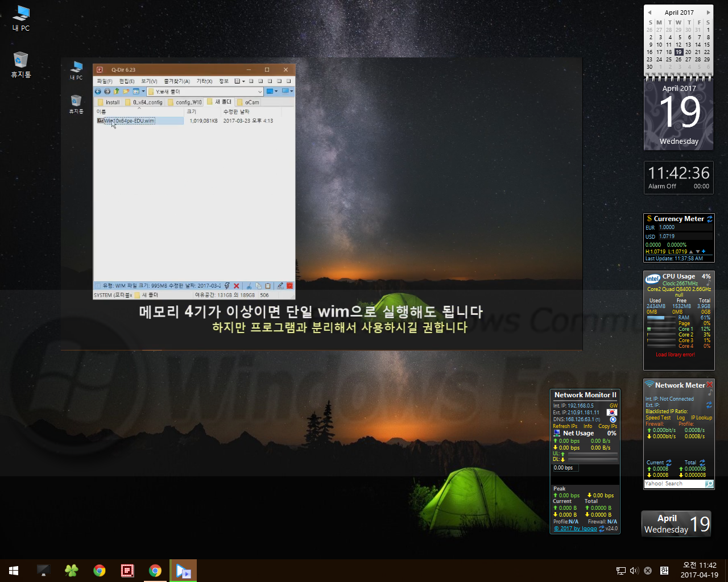Click the scissors cut icon in Q-Dir
Image resolution: width=728 pixels, height=582 pixels.
tap(249, 286)
